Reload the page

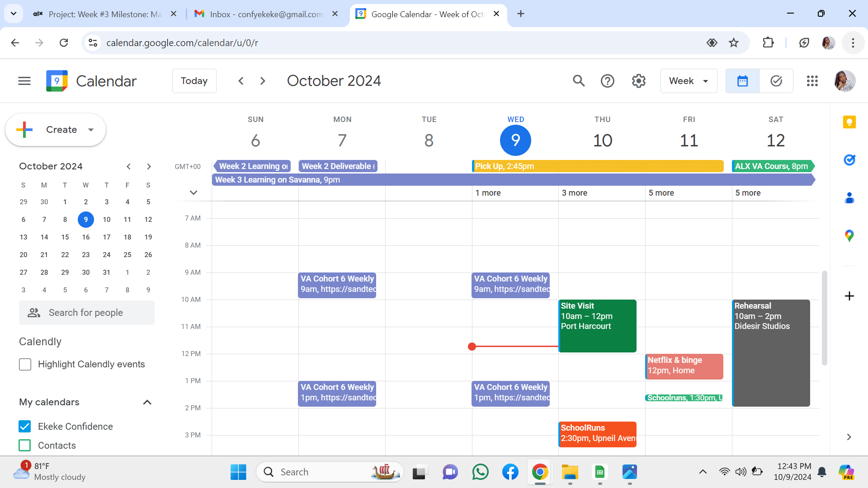[x=64, y=42]
